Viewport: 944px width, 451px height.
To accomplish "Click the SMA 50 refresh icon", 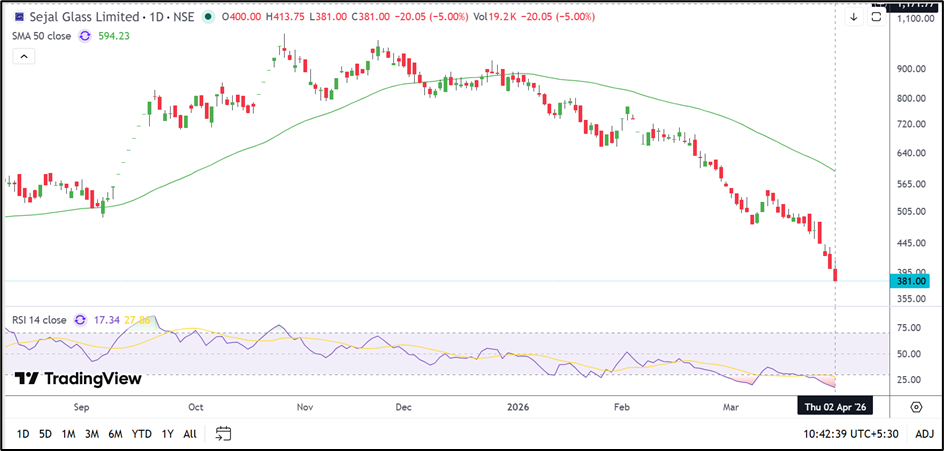I will click(85, 35).
